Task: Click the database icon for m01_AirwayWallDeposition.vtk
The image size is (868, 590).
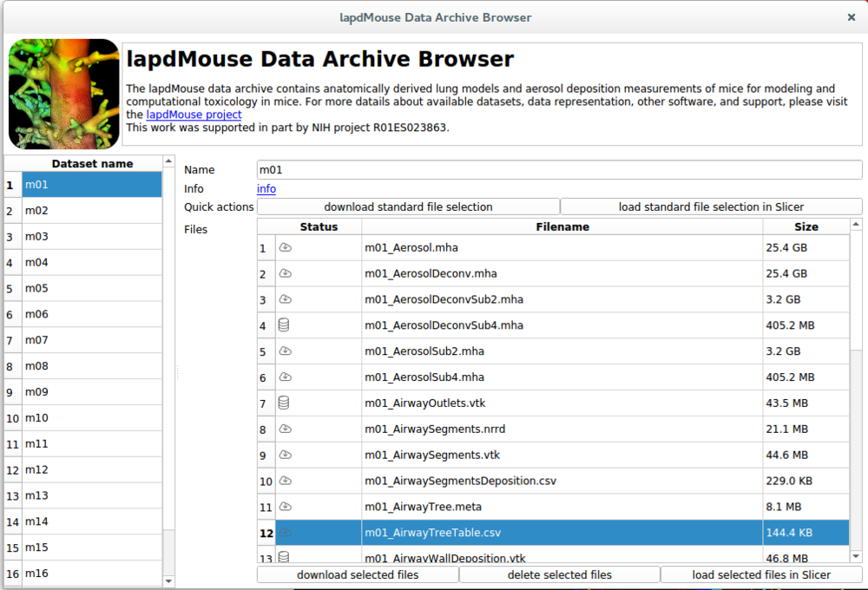Action: [x=284, y=558]
